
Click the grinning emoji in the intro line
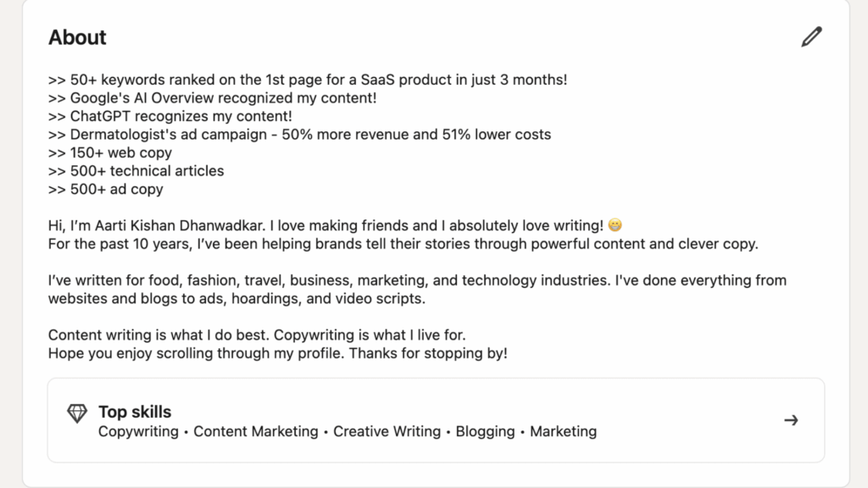pos(613,225)
